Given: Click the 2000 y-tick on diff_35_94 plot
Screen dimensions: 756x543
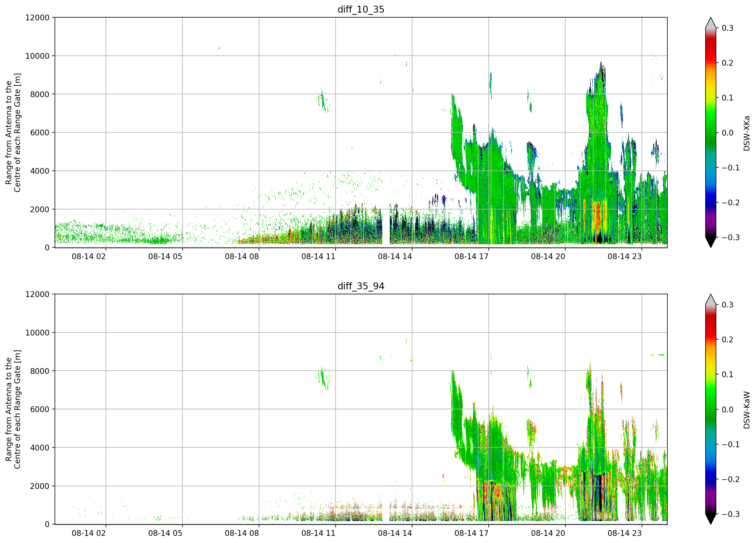Looking at the screenshot, I should (x=40, y=486).
